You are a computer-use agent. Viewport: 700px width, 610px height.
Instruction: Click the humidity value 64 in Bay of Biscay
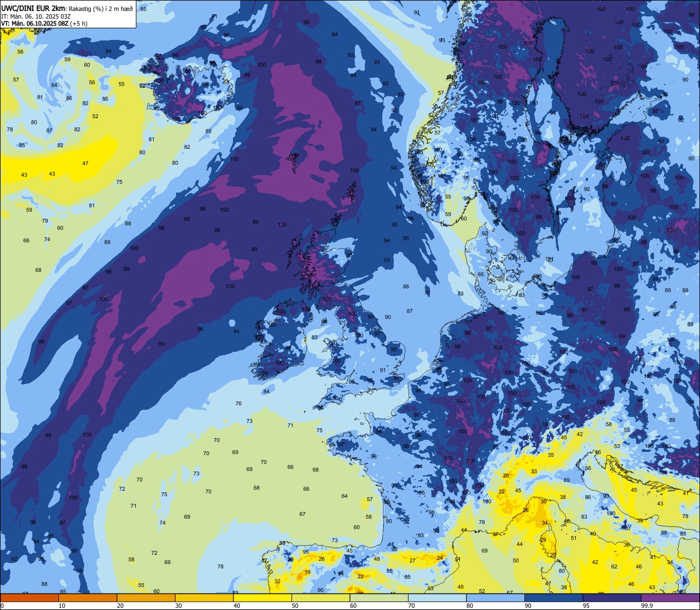[x=345, y=496]
